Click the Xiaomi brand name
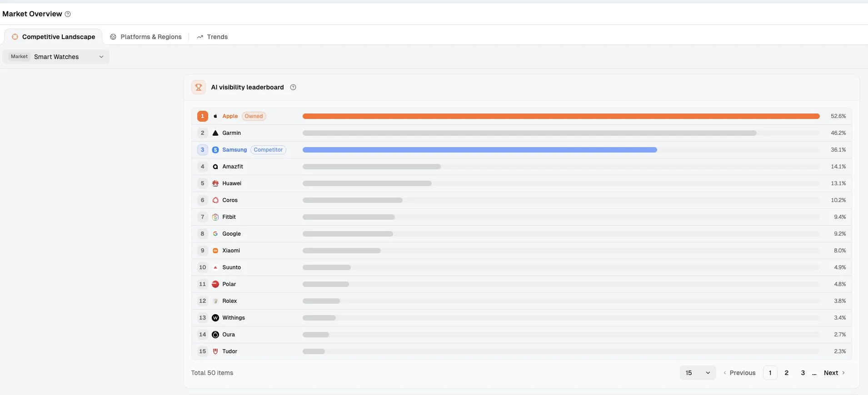868x395 pixels. (x=231, y=251)
